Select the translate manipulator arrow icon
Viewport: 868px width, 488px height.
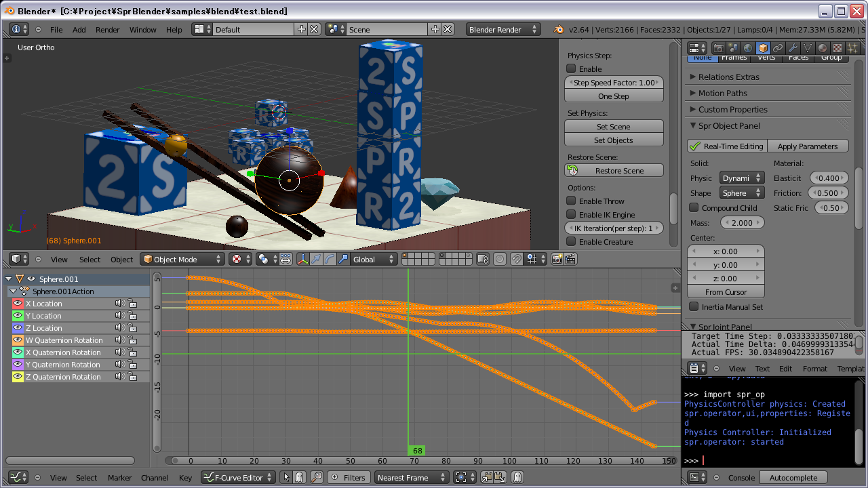pos(316,259)
